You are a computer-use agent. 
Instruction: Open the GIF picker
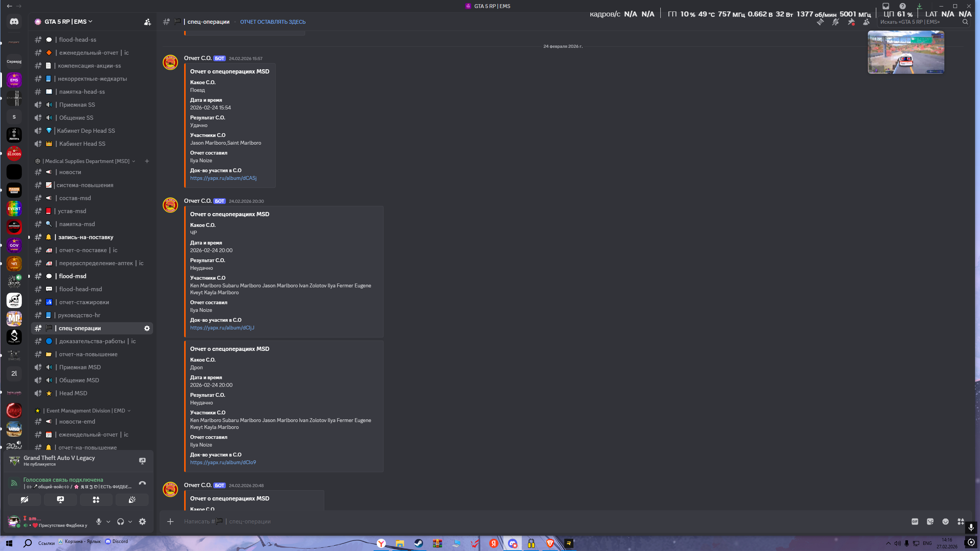point(915,522)
